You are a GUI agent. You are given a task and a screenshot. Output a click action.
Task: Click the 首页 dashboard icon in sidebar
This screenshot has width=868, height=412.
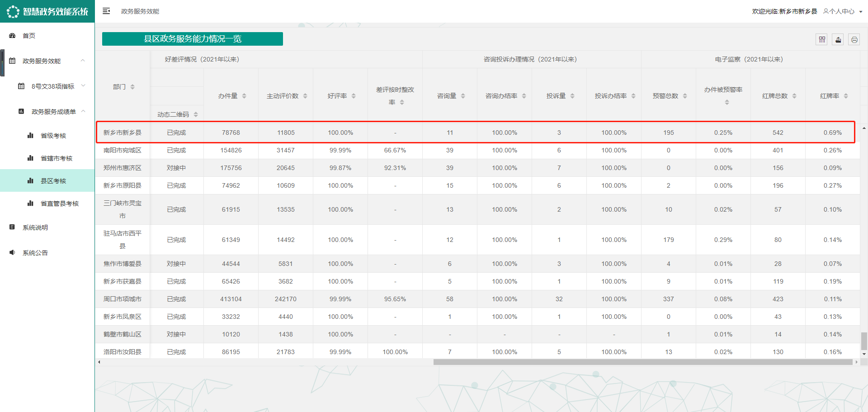coord(13,36)
